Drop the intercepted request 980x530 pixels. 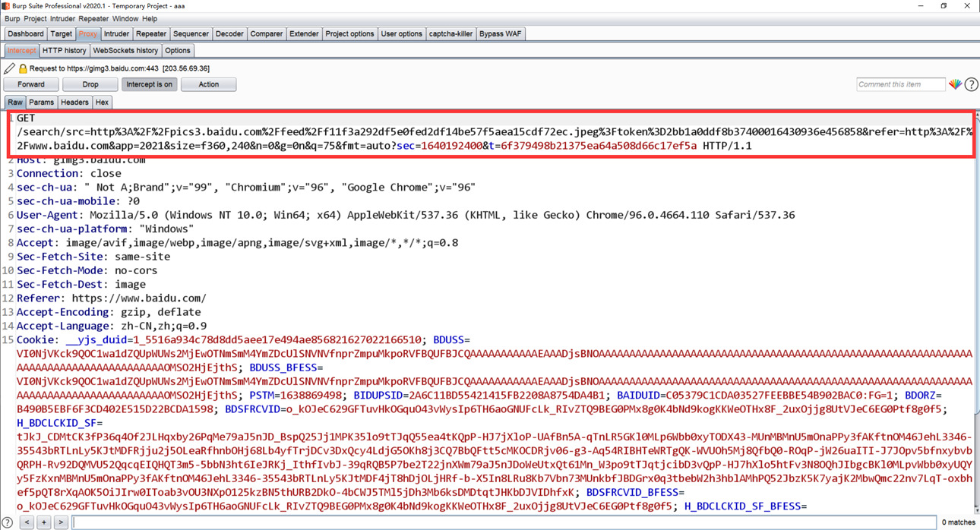(x=90, y=84)
